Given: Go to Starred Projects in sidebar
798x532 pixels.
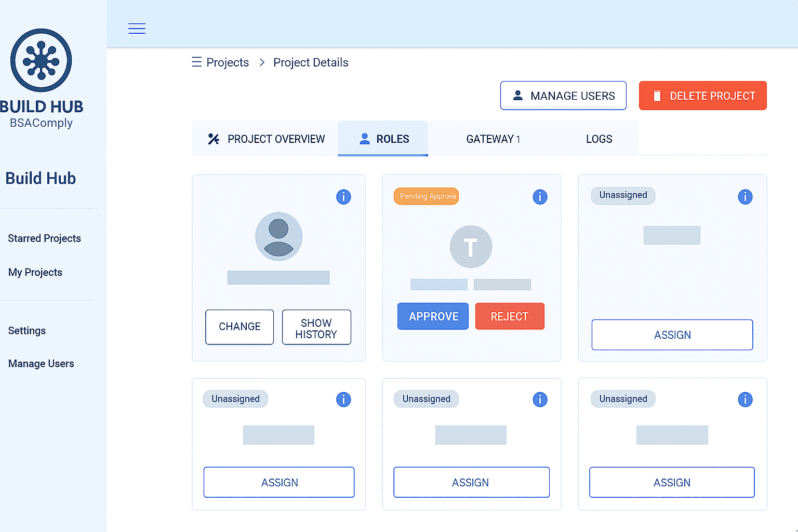Looking at the screenshot, I should point(45,238).
